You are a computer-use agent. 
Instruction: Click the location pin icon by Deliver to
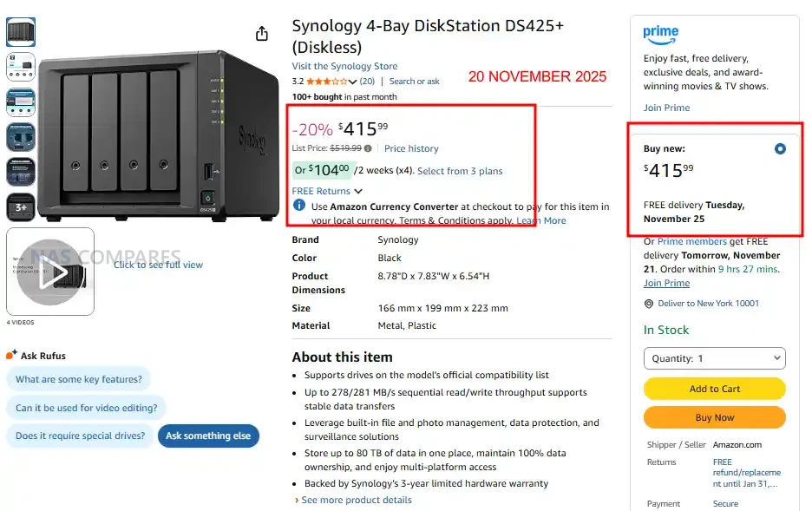[649, 304]
